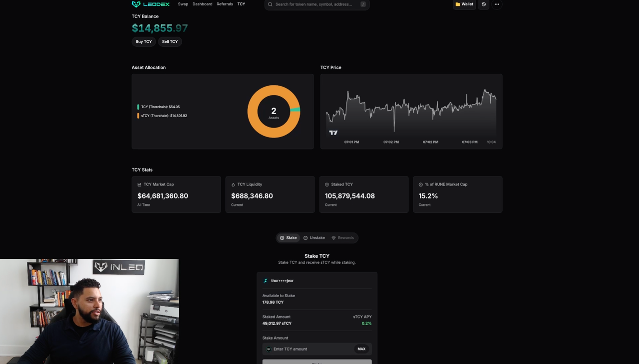
Task: Go to the Dashboard page
Action: pos(202,4)
